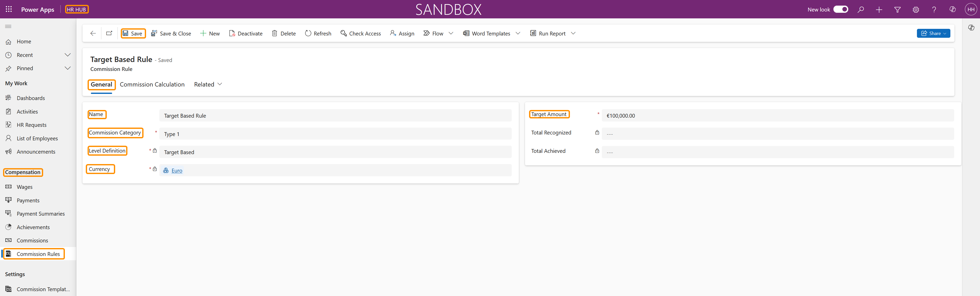
Task: Open the settings gear icon
Action: click(916, 9)
